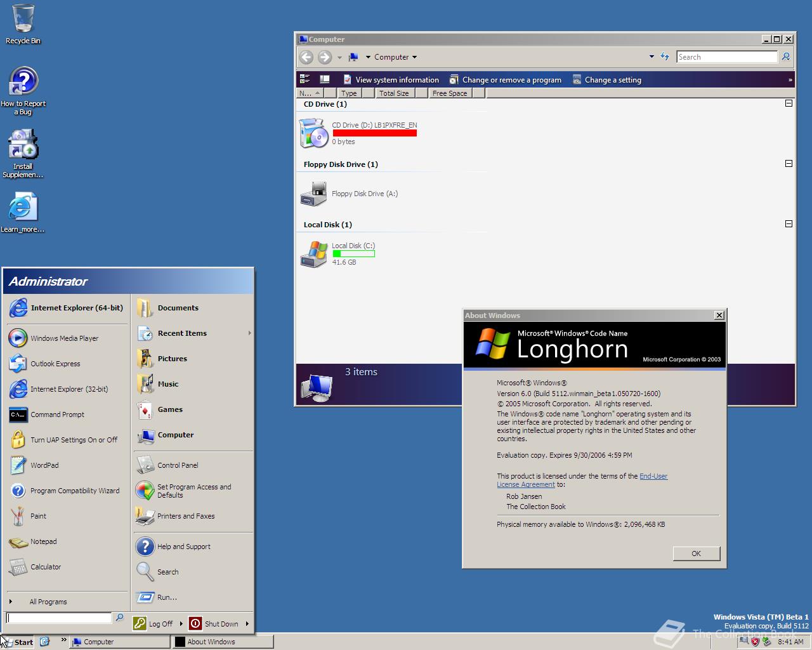Select Local Disk (C:) drive
This screenshot has width=812, height=650.
click(338, 253)
